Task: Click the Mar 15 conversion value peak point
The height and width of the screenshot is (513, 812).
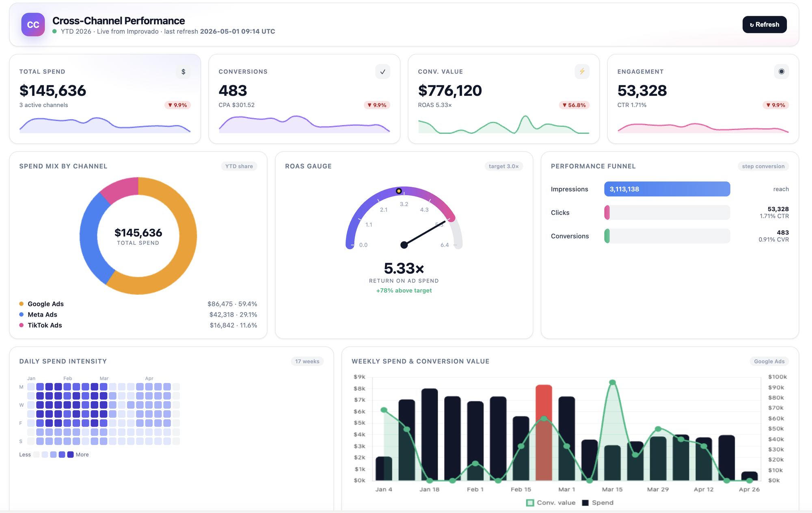Action: [x=612, y=382]
